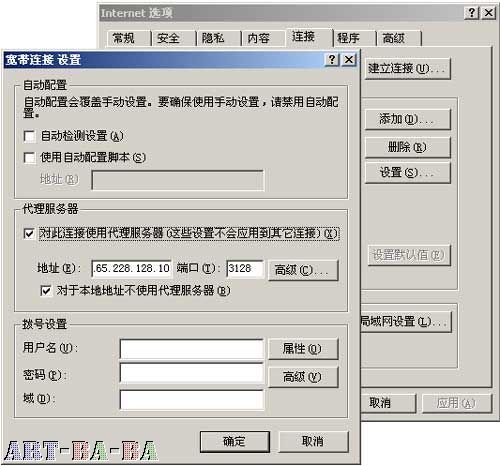Click the help question mark in 宽带连接 设置 title bar
This screenshot has width=500, height=466.
click(332, 60)
